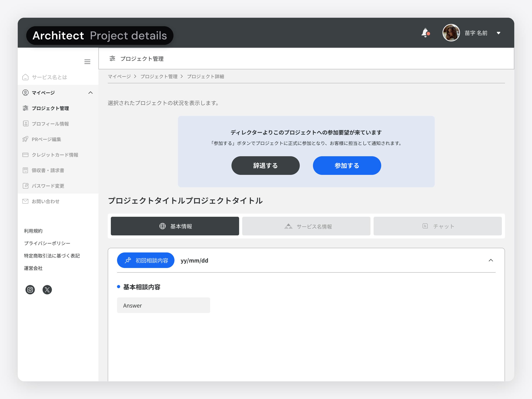Open the 運営会社 link
532x399 pixels.
coord(33,268)
